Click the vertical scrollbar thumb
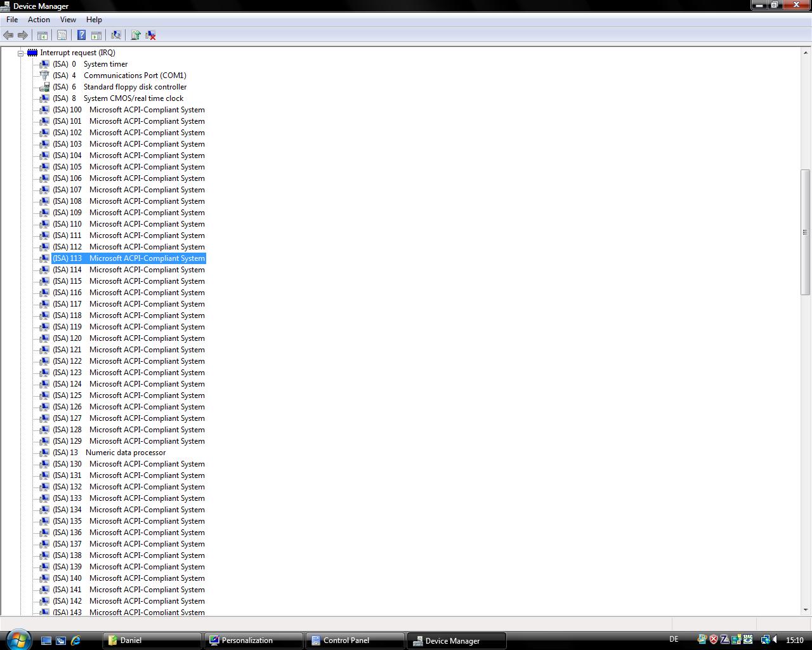This screenshot has height=650, width=812. [806, 232]
